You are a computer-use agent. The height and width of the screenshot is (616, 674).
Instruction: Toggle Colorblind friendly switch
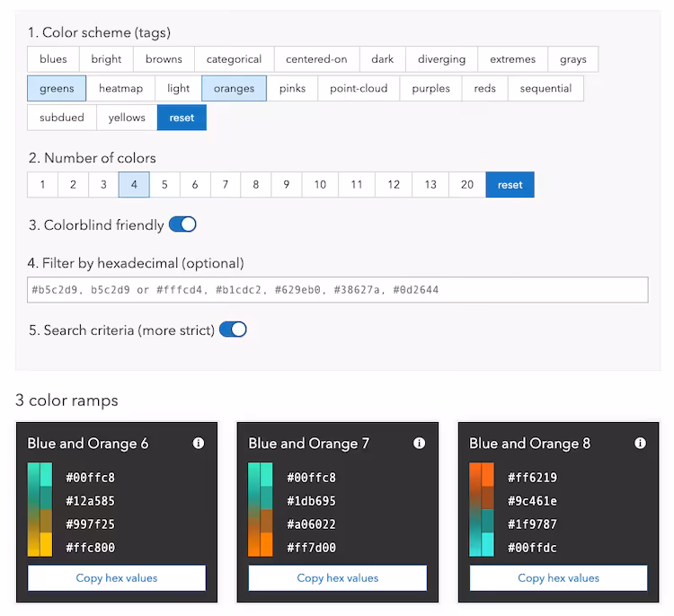[182, 224]
